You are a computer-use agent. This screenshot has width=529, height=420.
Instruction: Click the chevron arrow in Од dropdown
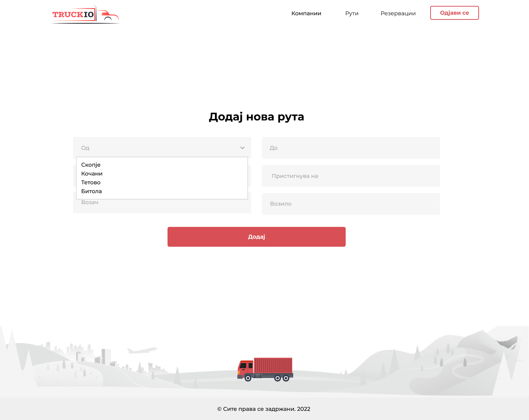coord(242,148)
